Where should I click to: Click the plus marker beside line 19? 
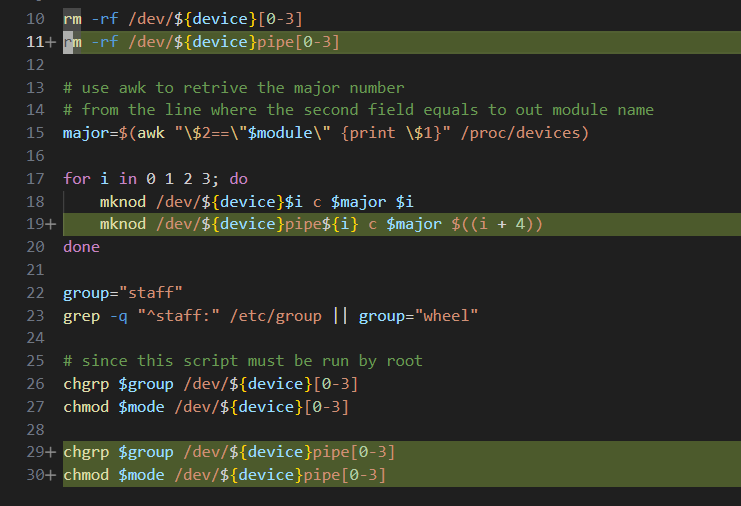pos(50,224)
